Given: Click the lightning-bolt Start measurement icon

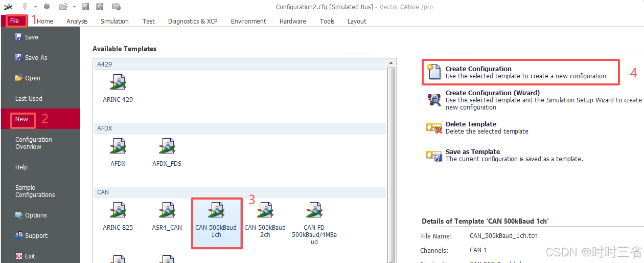Looking at the screenshot, I should pyautogui.click(x=25, y=7).
